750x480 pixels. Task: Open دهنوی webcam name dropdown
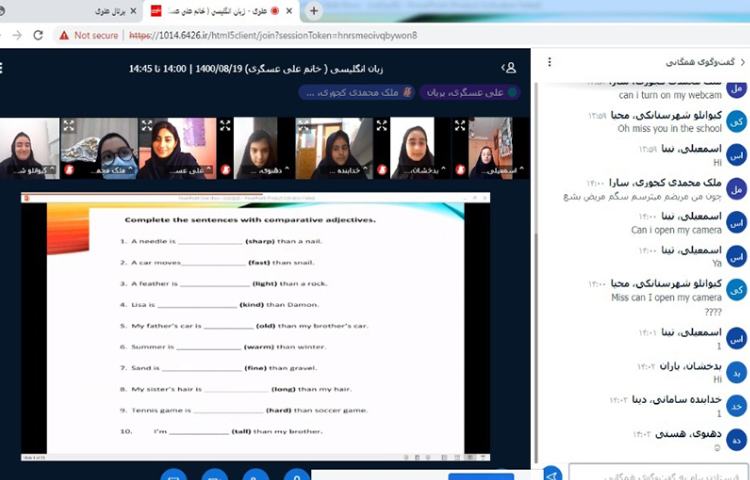tap(267, 170)
